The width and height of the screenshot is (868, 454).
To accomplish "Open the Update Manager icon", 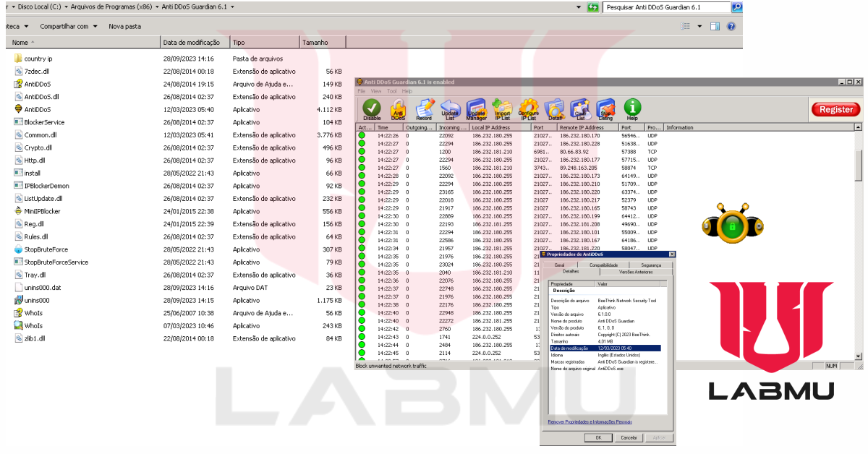I will [476, 109].
